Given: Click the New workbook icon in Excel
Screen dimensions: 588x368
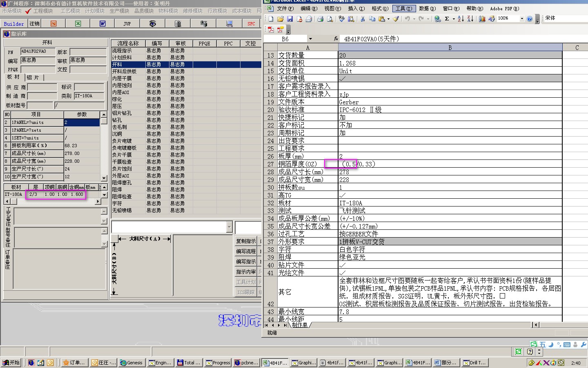Looking at the screenshot, I should pos(271,19).
